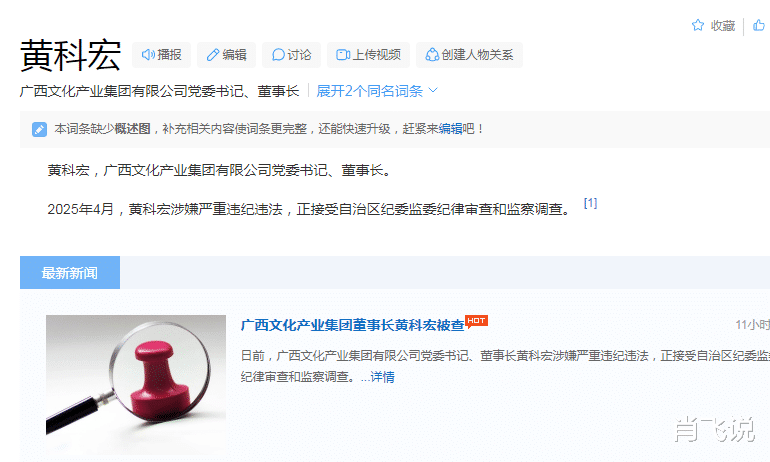
Task: Select the 最新新闻 tab
Action: [70, 272]
